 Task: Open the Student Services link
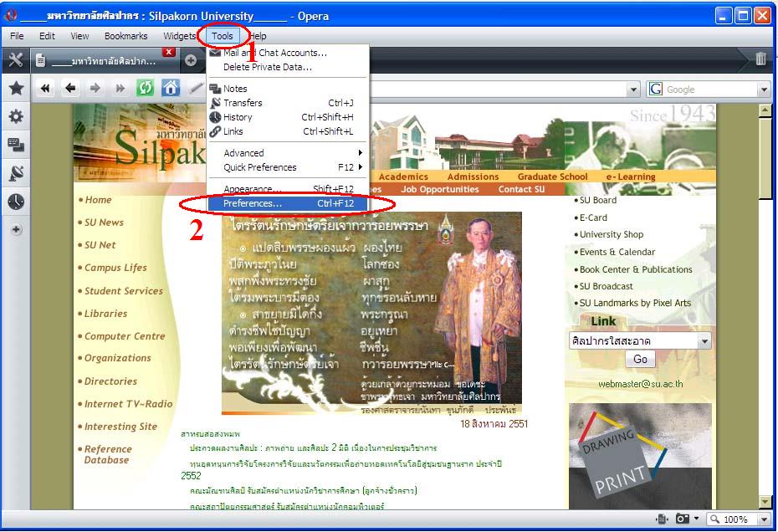click(x=124, y=291)
